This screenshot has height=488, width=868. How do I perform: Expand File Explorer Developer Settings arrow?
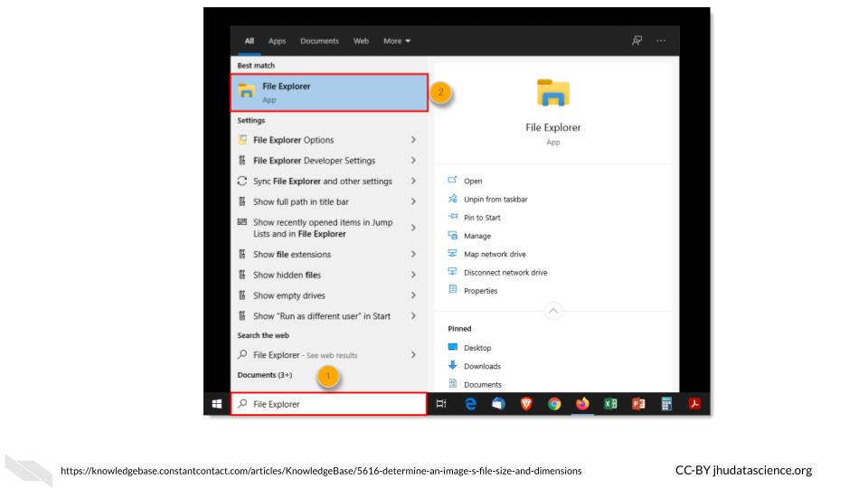(413, 161)
